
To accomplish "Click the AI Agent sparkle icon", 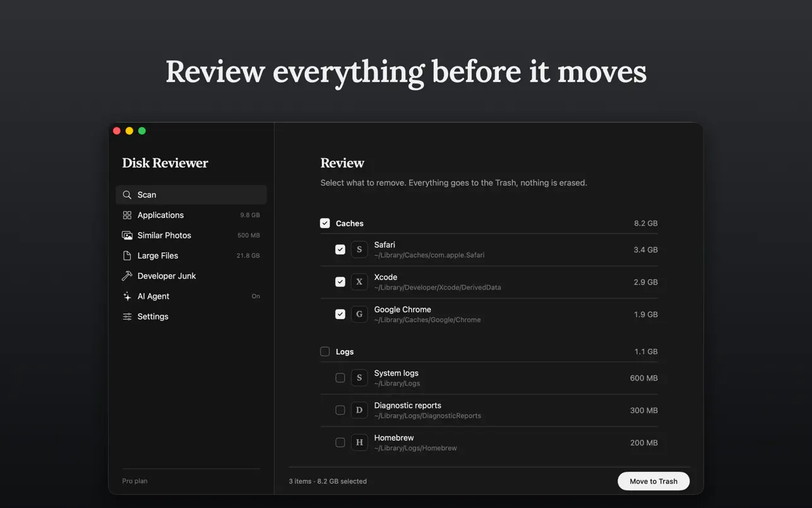I will [127, 296].
